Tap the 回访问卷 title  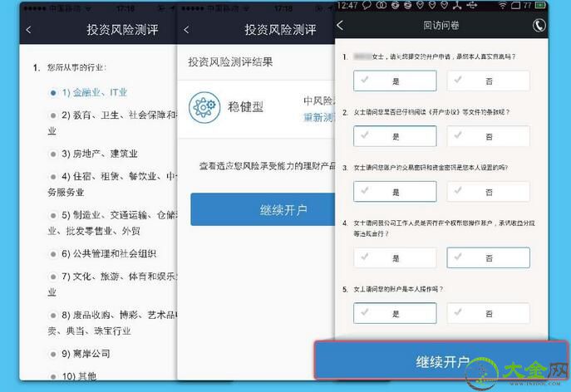[441, 25]
